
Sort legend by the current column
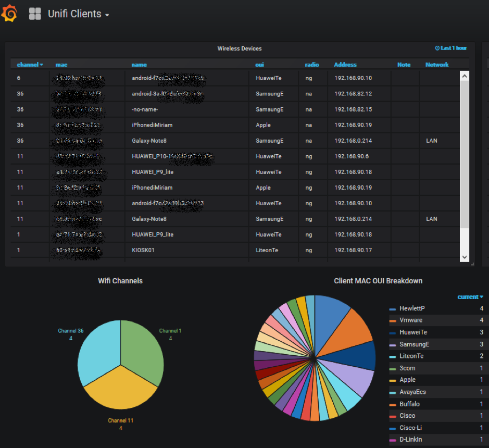pyautogui.click(x=470, y=297)
